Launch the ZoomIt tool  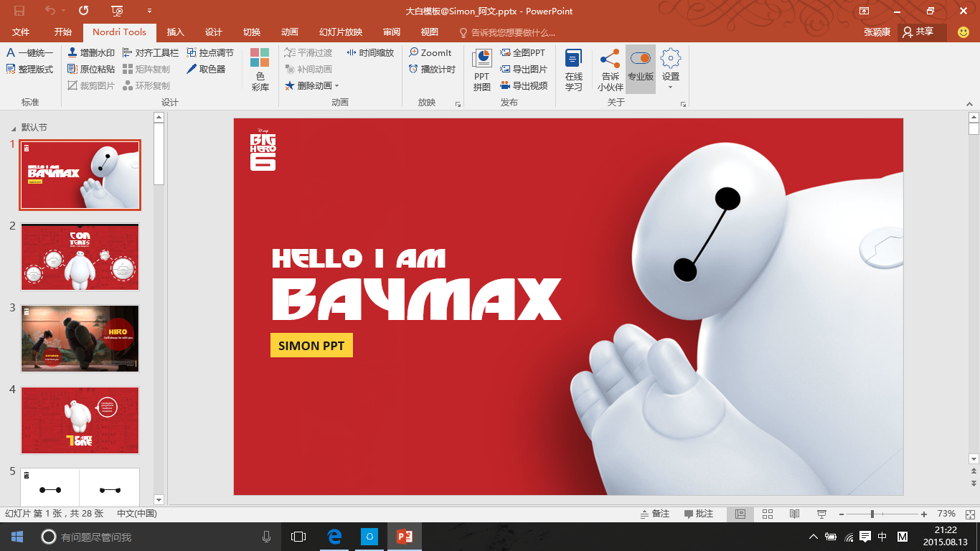click(430, 52)
